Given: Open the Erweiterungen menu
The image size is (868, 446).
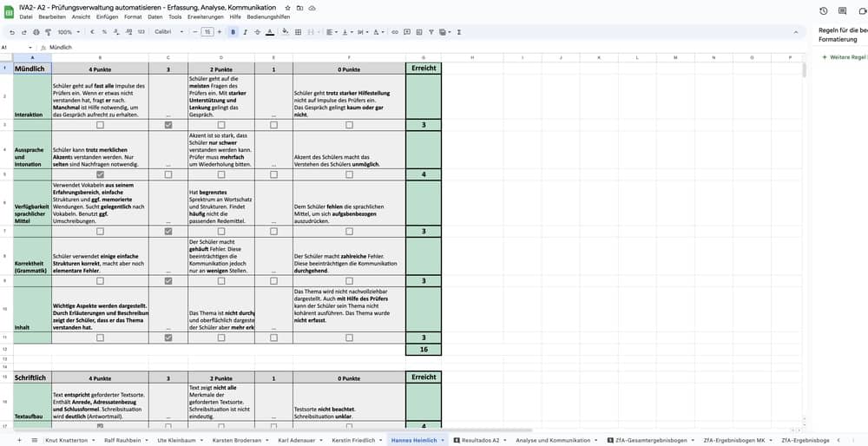Looking at the screenshot, I should [x=205, y=16].
